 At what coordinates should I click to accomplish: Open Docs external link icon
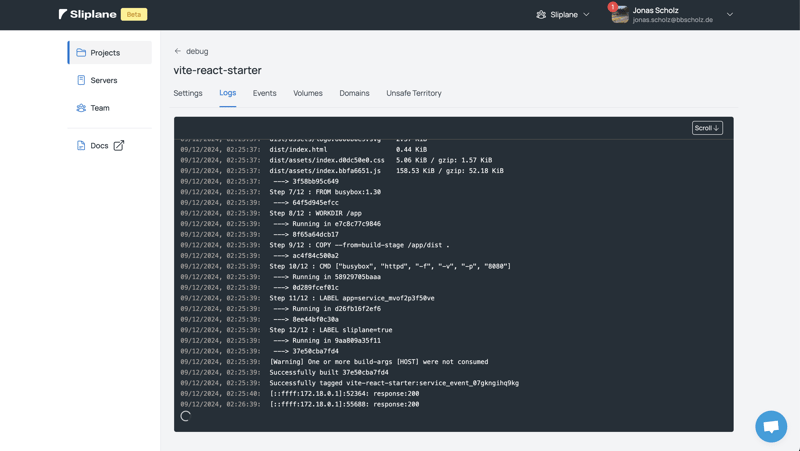[119, 145]
